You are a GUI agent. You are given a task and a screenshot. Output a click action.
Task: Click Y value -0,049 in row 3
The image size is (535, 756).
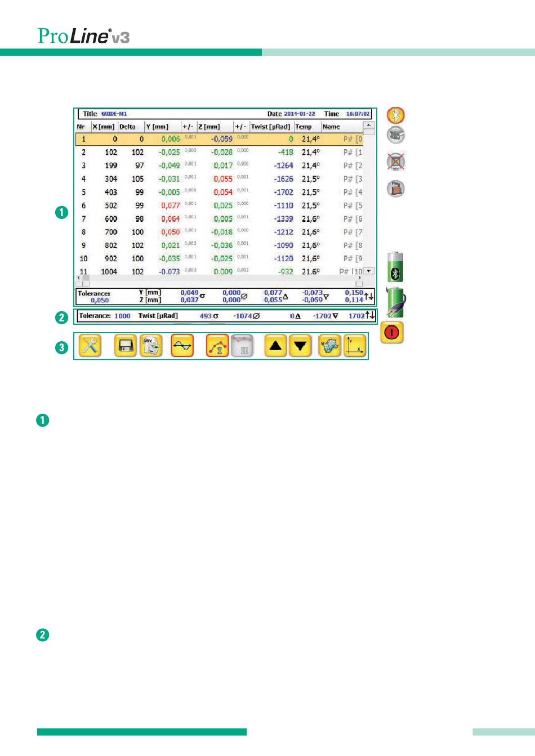[x=170, y=166]
